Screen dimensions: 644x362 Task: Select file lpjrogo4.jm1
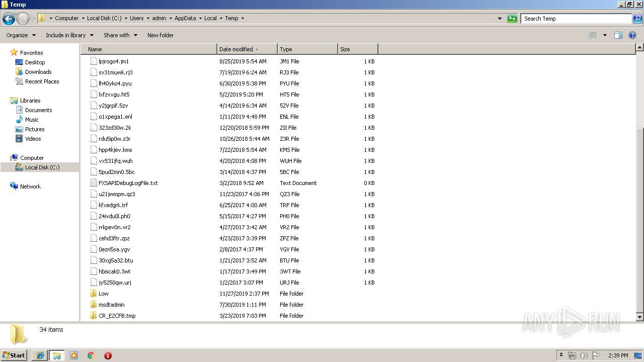tap(114, 61)
